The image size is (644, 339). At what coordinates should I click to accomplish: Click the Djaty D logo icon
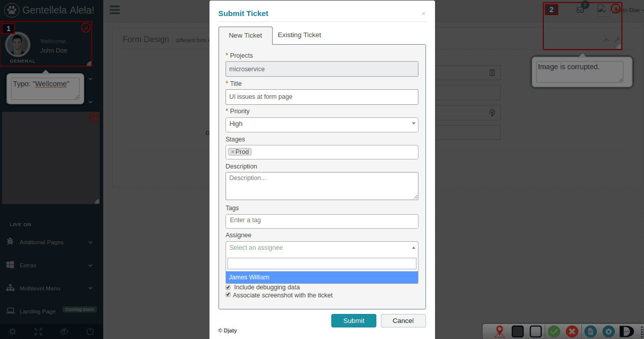[626, 331]
